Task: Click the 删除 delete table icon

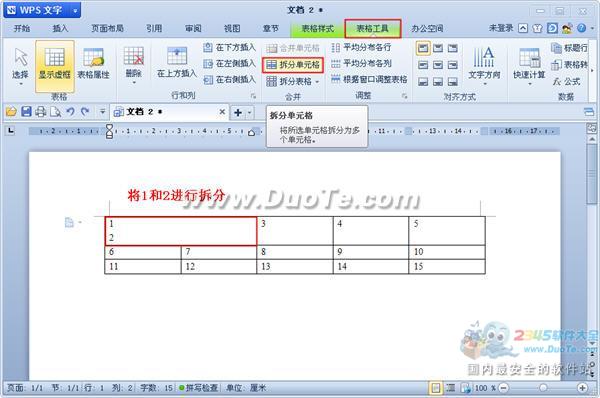Action: click(134, 57)
